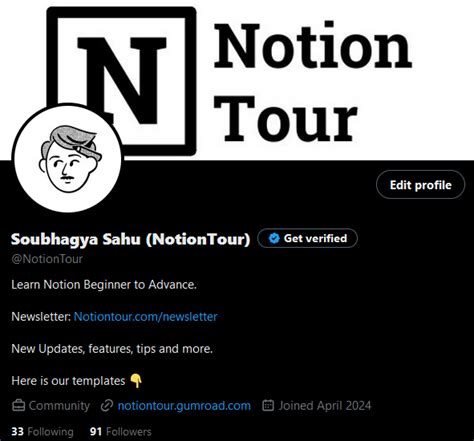Screen dimensions: 474x441
Task: Click the Joined April 2024 text
Action: (x=325, y=406)
